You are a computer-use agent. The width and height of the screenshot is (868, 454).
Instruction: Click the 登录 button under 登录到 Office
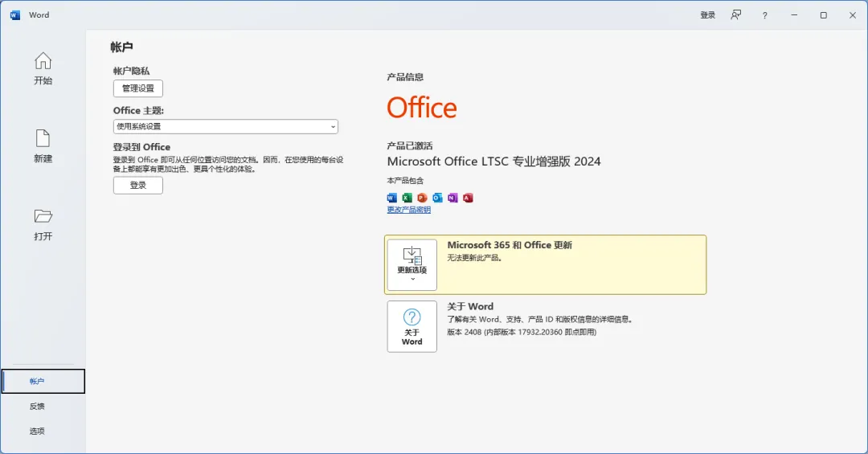click(x=138, y=186)
